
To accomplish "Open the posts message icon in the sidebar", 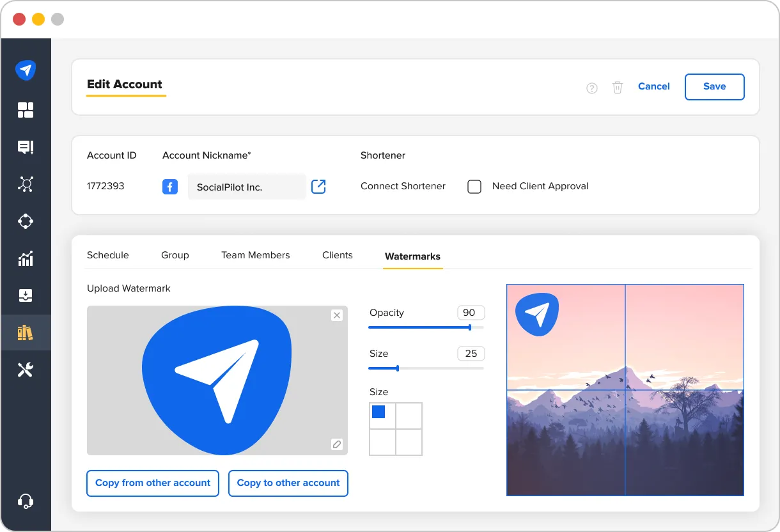I will (x=26, y=148).
